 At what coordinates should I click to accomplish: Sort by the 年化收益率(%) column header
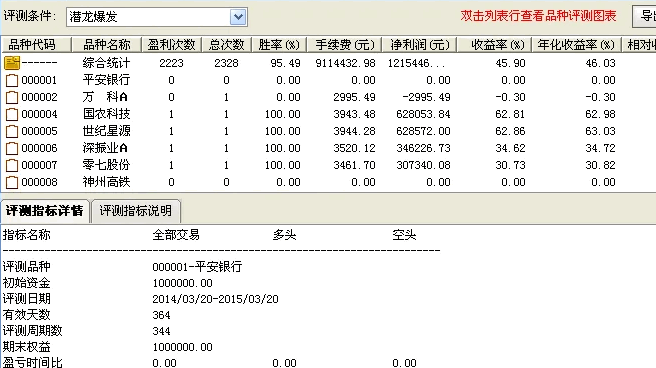pos(577,45)
